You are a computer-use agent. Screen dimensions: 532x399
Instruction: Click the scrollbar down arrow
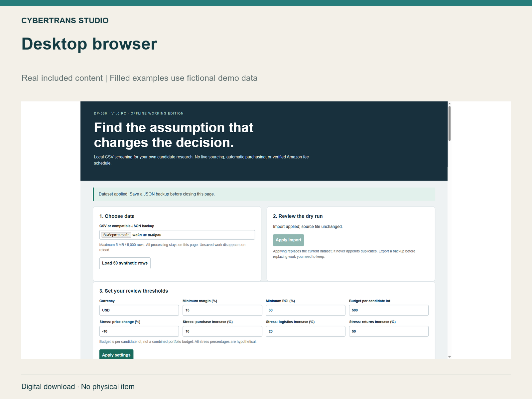point(450,357)
